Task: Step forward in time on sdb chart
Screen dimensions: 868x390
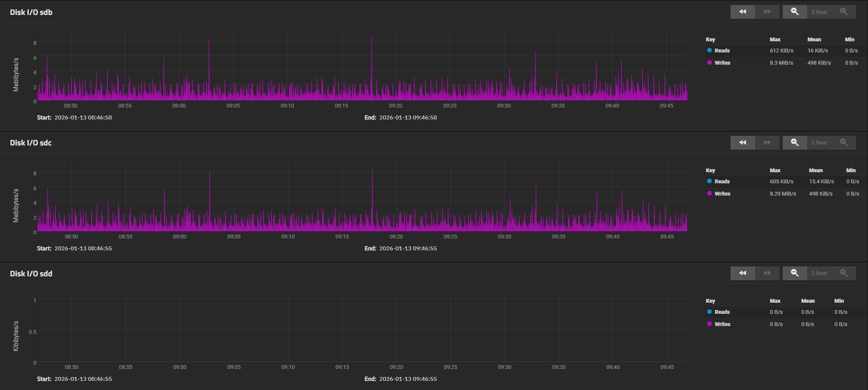Action: click(x=767, y=12)
